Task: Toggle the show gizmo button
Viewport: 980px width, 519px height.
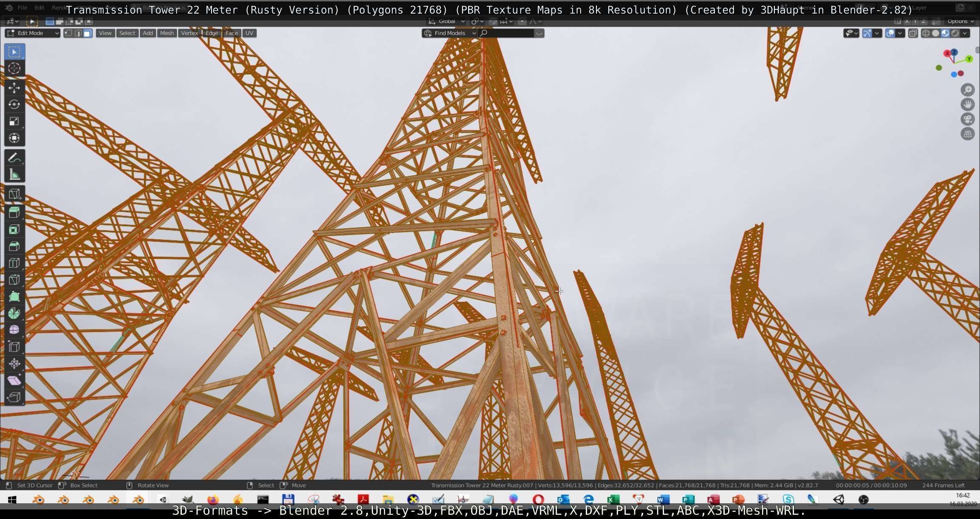Action: tap(867, 33)
